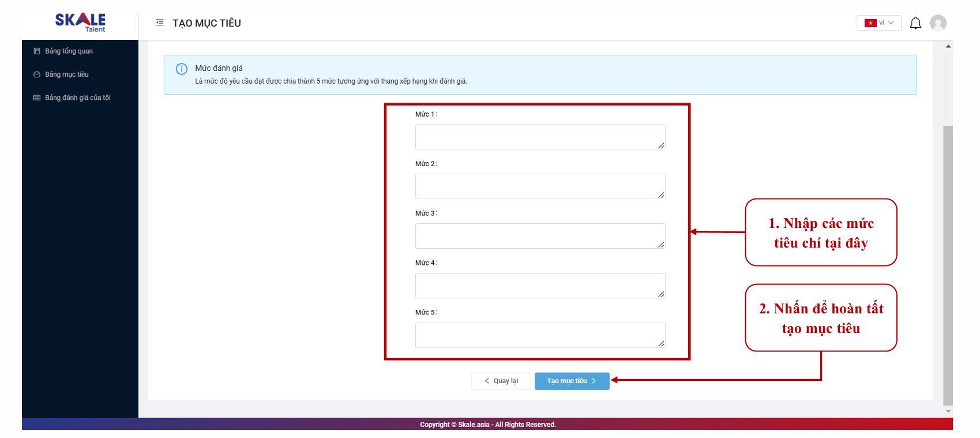Click into the Mức 4 text field

(539, 286)
